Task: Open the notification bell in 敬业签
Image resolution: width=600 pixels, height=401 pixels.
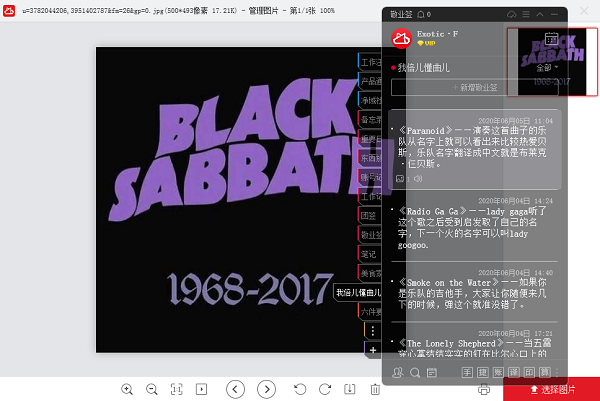Action: (421, 15)
